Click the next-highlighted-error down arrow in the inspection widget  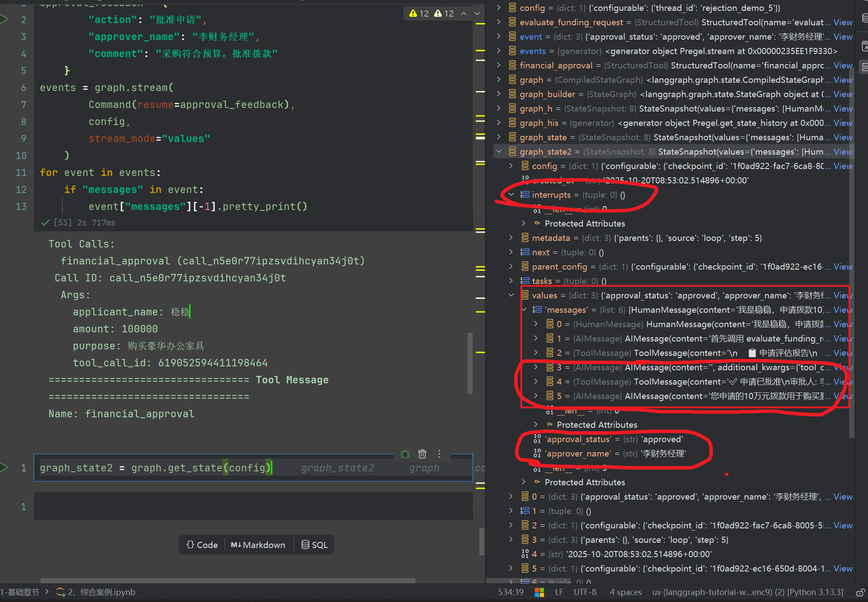tap(477, 14)
